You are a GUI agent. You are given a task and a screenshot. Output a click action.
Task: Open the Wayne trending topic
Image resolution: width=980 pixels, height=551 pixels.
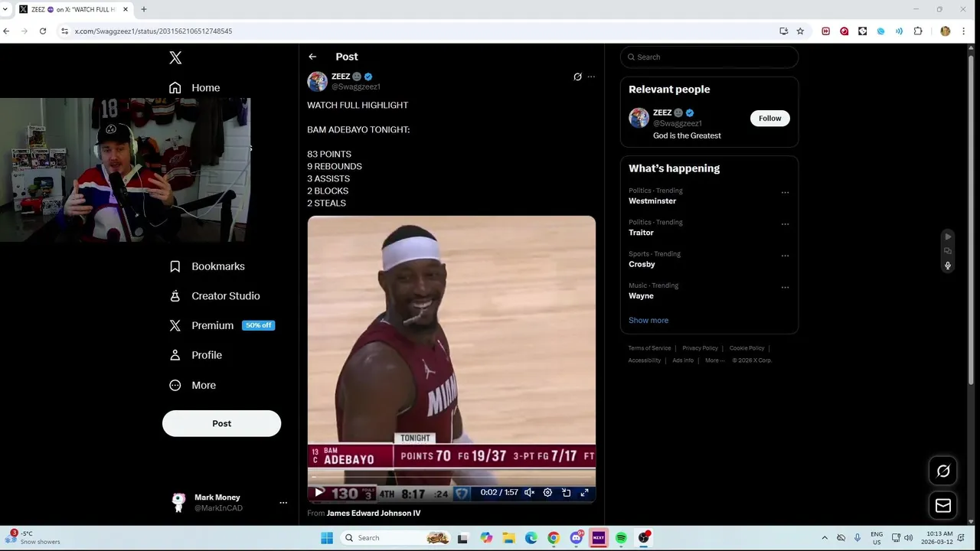(x=641, y=296)
